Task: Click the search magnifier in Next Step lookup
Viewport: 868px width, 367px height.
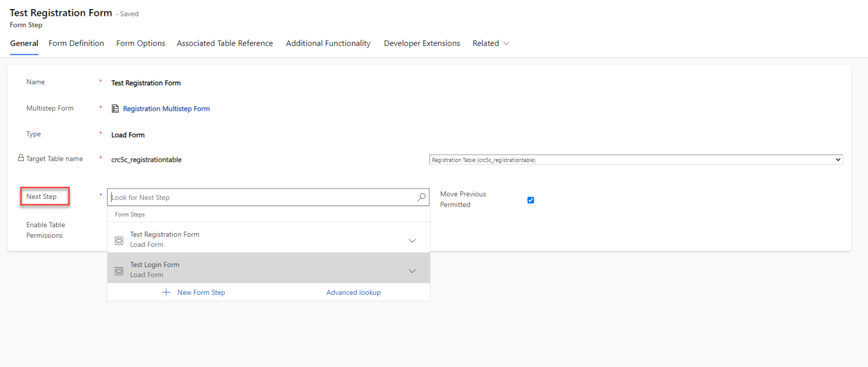Action: 421,198
